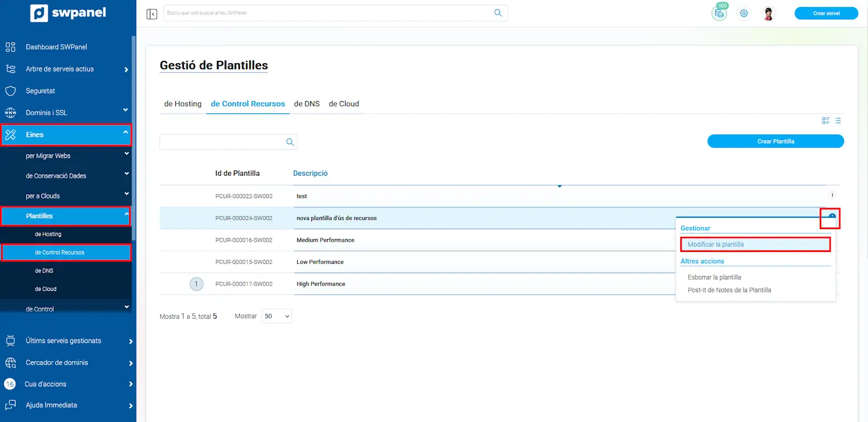Screen dimensions: 868x422
Task: Expand Arbre de serveis actius arrow
Action: pos(126,70)
